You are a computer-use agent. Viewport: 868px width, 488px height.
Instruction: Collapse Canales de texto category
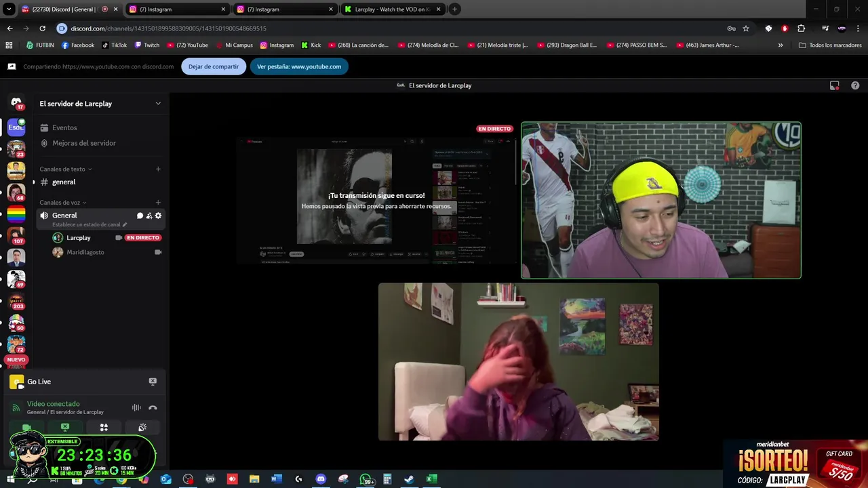coord(66,169)
